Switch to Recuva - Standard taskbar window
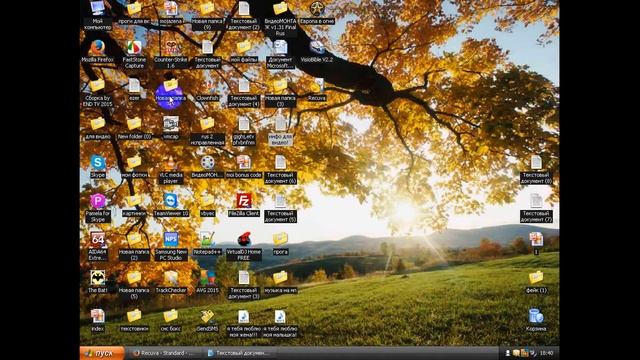The height and width of the screenshot is (360, 640). [x=164, y=353]
